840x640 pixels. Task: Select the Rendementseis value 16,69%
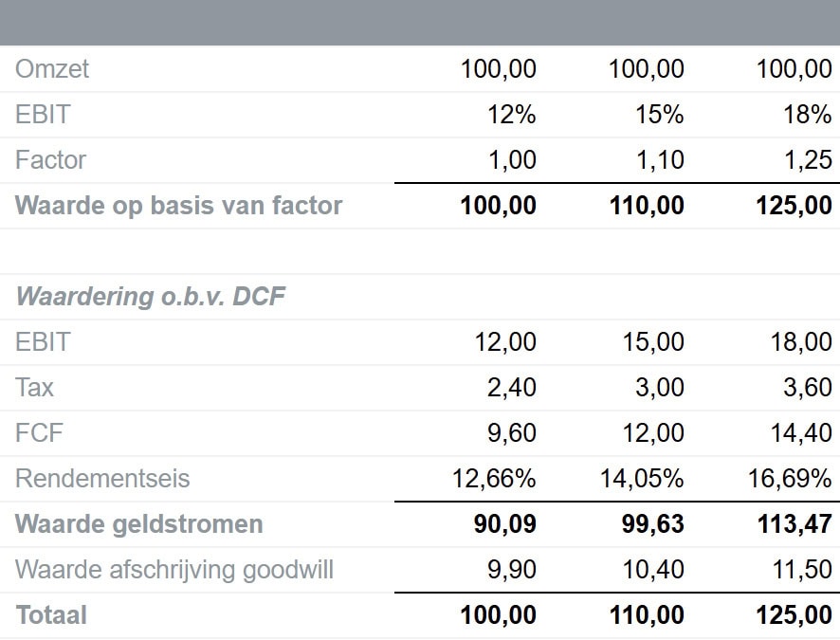(x=790, y=479)
